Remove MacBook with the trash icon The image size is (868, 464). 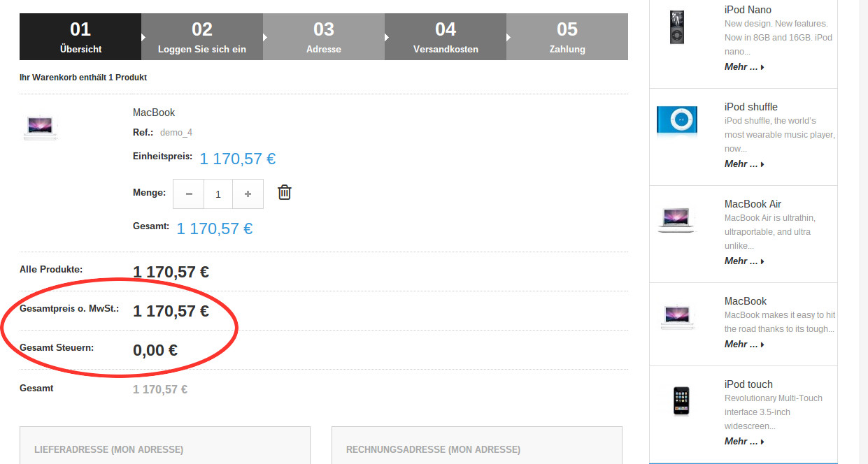click(284, 192)
